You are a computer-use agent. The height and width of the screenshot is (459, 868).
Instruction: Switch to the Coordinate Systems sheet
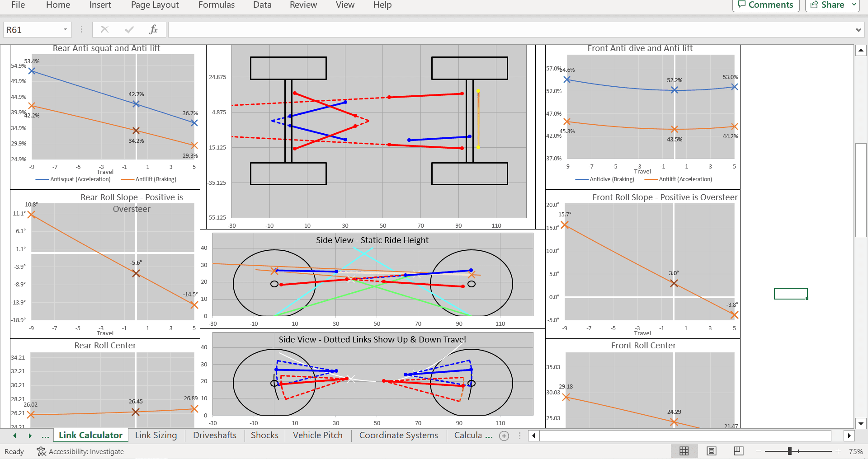click(399, 436)
